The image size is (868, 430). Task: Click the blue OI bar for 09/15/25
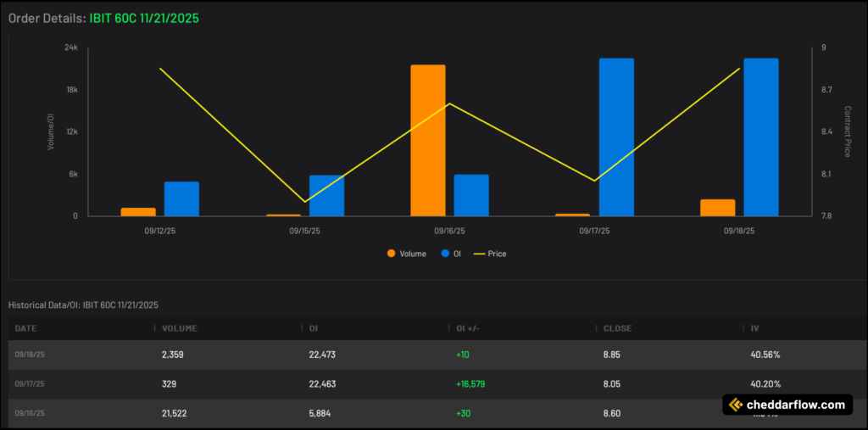pyautogui.click(x=326, y=196)
